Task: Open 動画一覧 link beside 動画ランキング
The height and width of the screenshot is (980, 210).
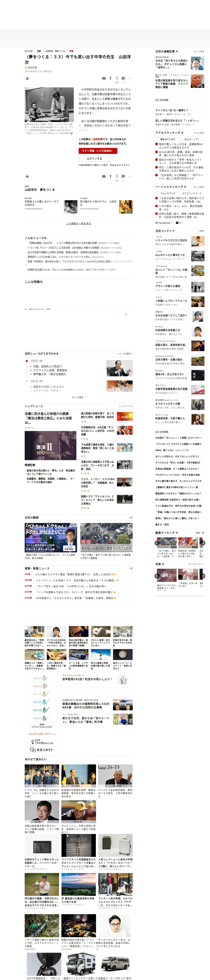Action: coord(200,533)
